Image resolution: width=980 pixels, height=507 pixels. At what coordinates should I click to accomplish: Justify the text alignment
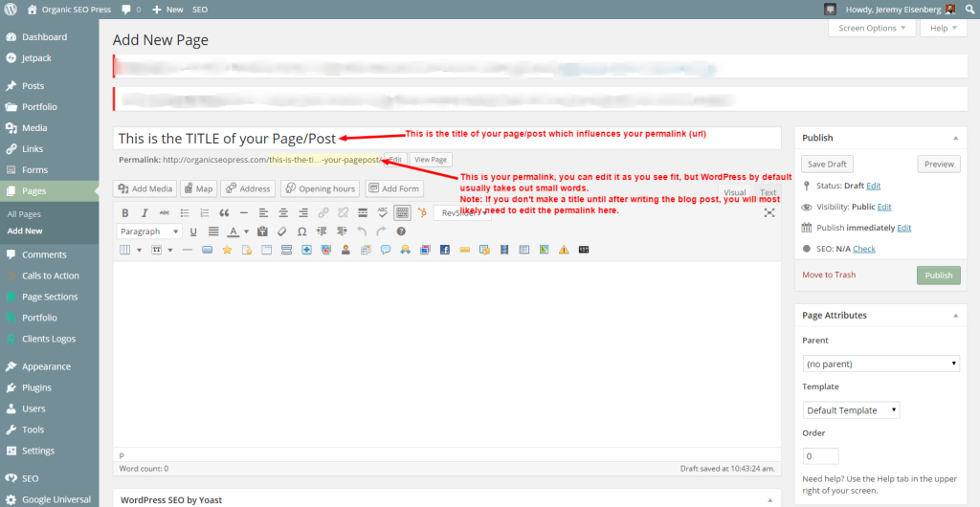click(x=213, y=231)
